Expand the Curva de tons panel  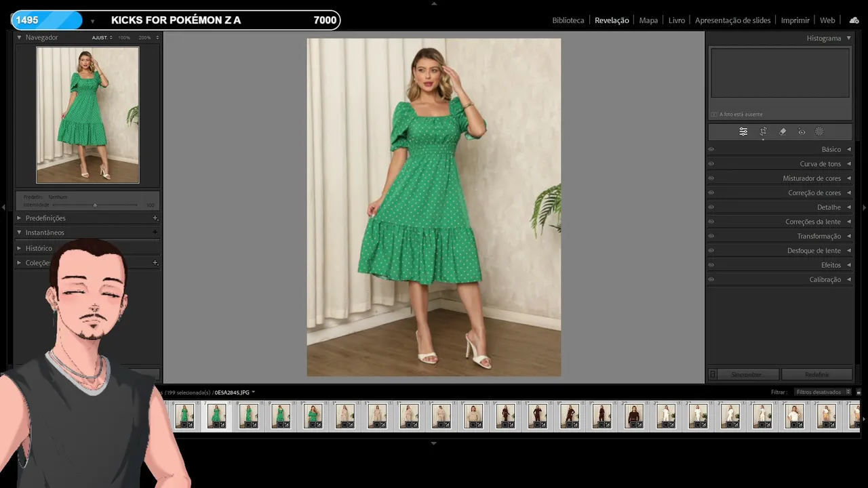click(x=848, y=164)
